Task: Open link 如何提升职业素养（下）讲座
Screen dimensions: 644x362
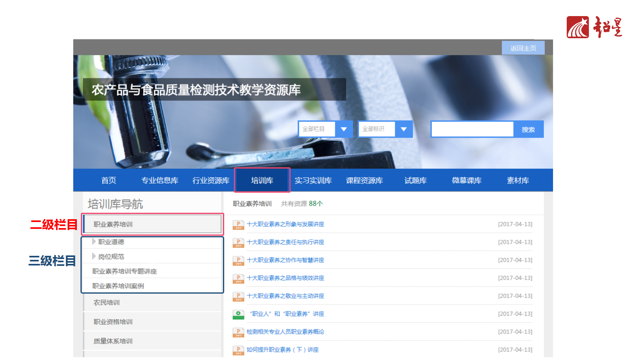Action: [283, 350]
